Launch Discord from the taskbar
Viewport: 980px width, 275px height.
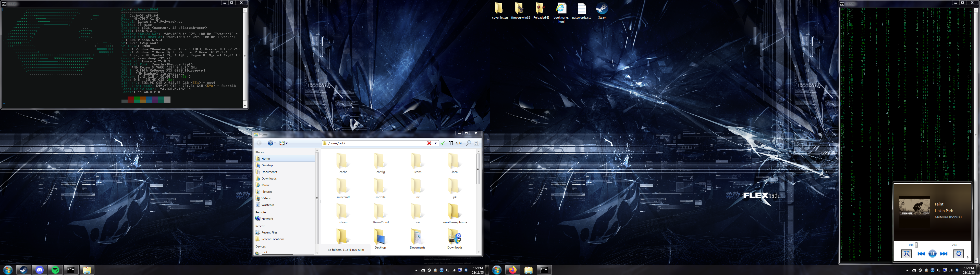(x=40, y=270)
